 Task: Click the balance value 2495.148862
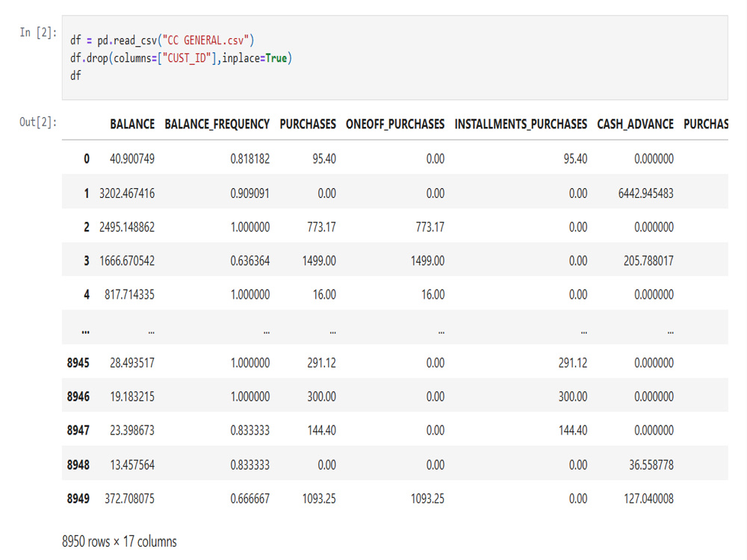(127, 227)
